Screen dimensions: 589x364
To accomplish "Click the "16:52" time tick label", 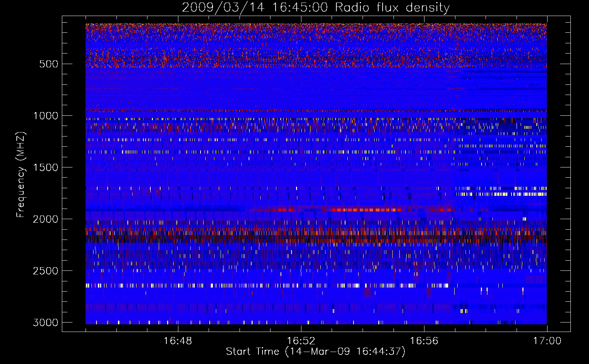I will coord(301,341).
